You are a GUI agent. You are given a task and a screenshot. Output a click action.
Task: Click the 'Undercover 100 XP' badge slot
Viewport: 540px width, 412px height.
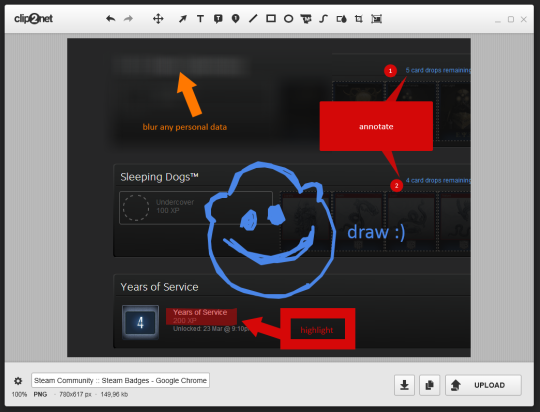pos(196,208)
